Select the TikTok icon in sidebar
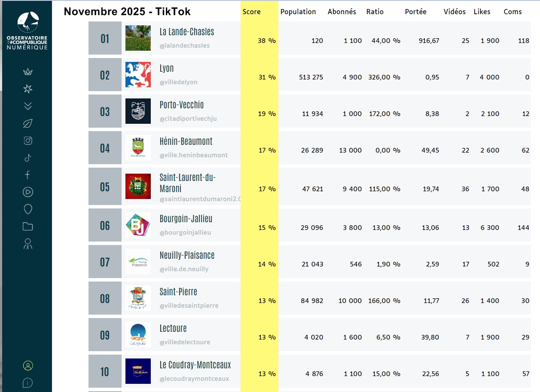Image resolution: width=540 pixels, height=392 pixels. [x=28, y=158]
